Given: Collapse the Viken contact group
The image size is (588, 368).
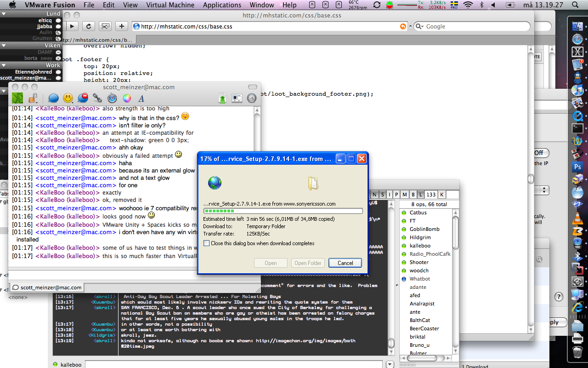Looking at the screenshot, I should pyautogui.click(x=4, y=46).
